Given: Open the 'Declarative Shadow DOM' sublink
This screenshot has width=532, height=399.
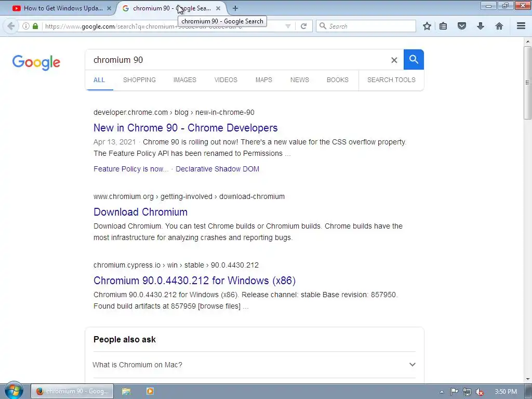Looking at the screenshot, I should pos(218,169).
